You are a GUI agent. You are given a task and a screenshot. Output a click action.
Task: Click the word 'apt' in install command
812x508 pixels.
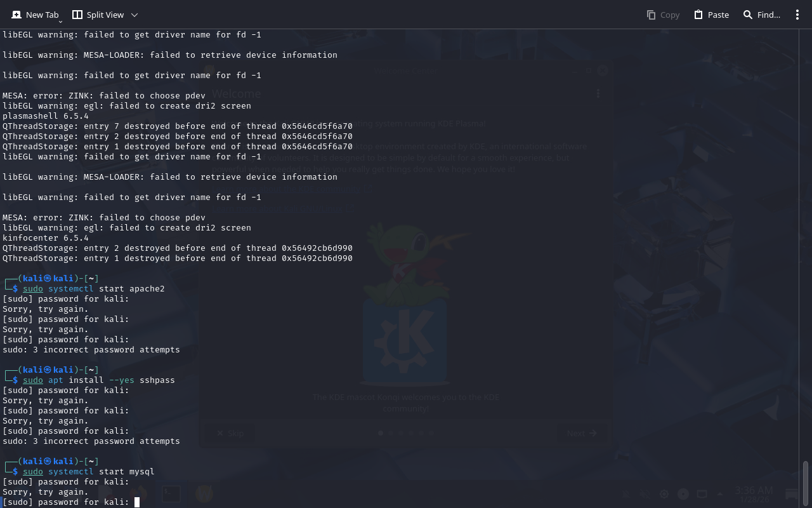point(56,380)
